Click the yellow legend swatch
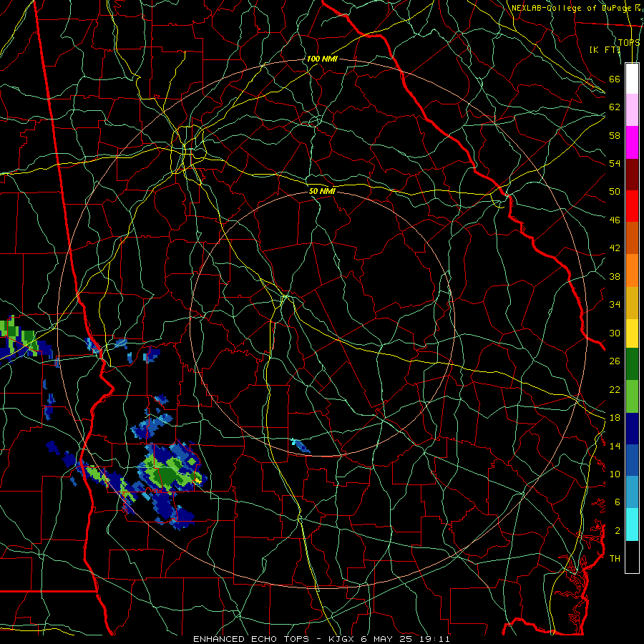The image size is (644, 644). pos(632,333)
